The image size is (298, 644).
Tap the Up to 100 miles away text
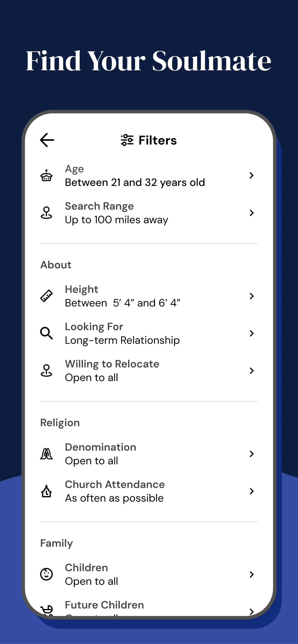116,220
